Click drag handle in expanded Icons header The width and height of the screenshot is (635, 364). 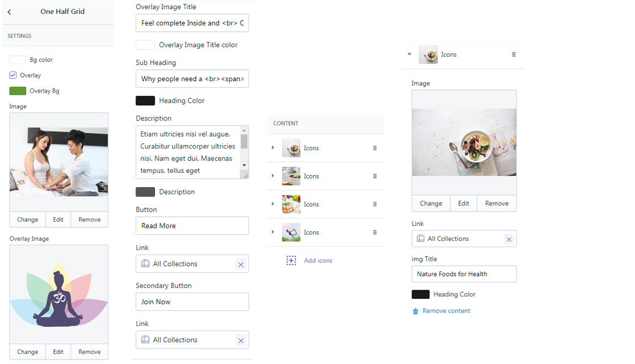click(x=514, y=54)
